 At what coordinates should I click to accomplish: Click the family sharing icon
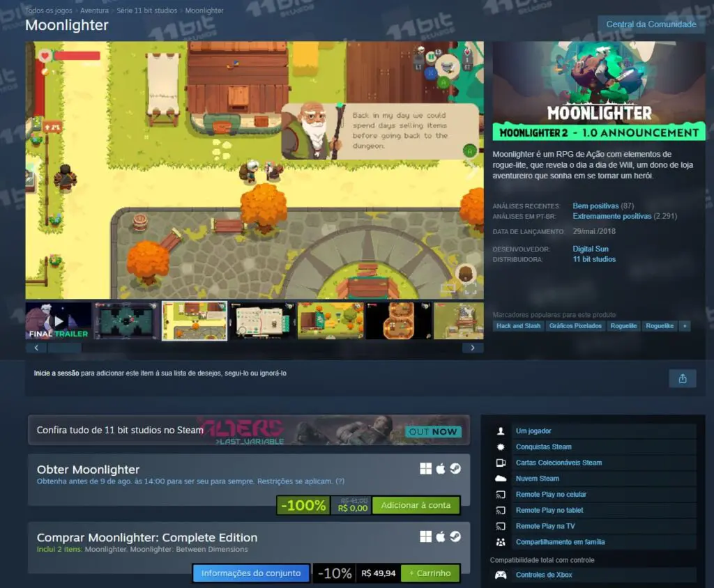click(x=501, y=542)
